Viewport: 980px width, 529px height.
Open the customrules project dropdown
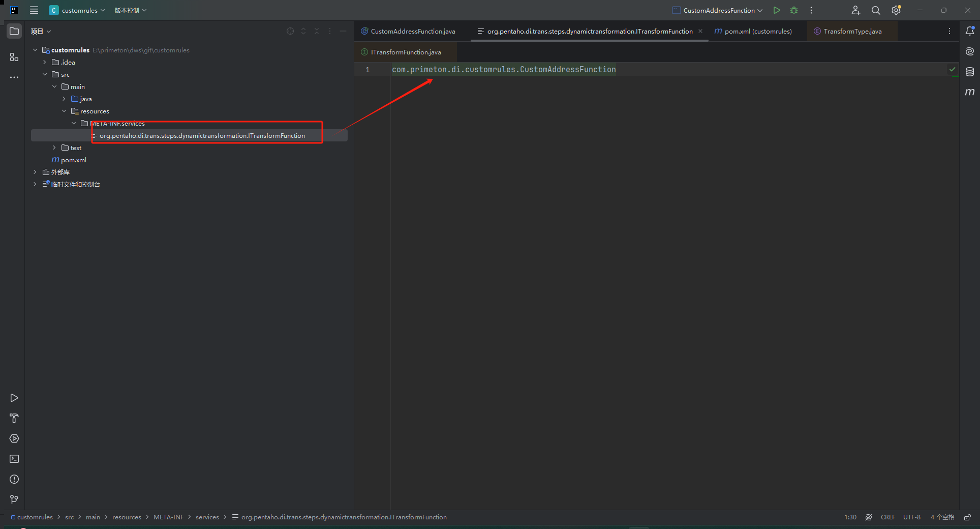point(77,10)
